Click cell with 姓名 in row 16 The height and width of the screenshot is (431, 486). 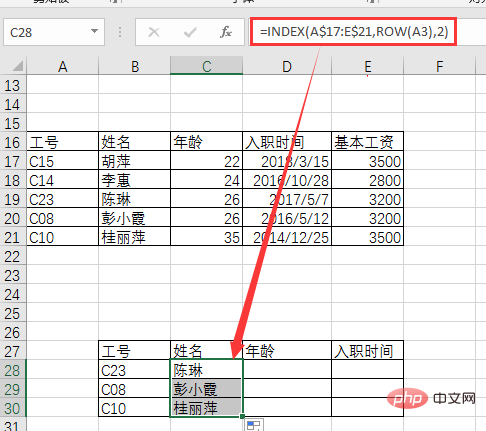pyautogui.click(x=135, y=142)
